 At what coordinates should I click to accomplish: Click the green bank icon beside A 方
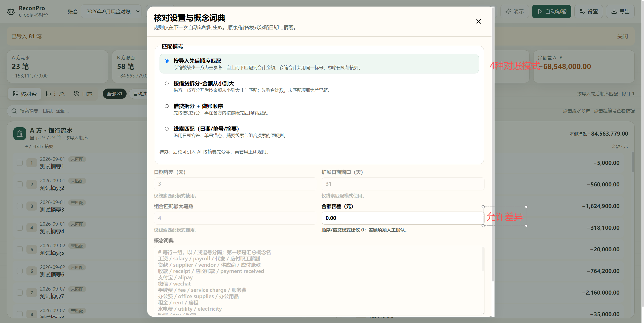point(20,134)
